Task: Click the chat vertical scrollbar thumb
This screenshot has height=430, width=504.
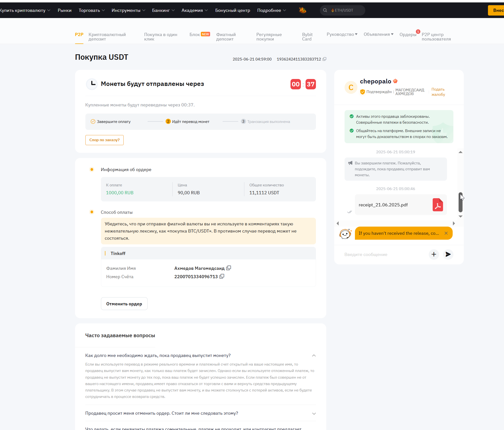Action: [460, 202]
